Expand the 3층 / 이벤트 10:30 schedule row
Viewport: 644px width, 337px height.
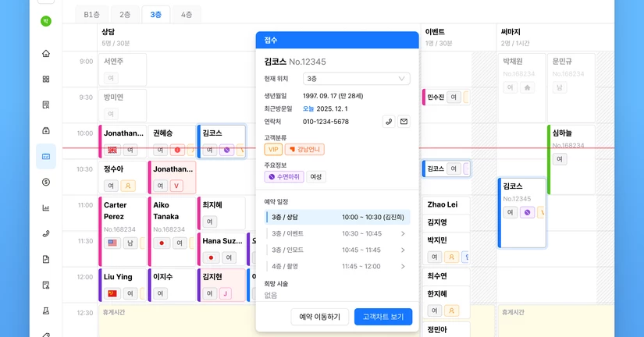pos(337,233)
